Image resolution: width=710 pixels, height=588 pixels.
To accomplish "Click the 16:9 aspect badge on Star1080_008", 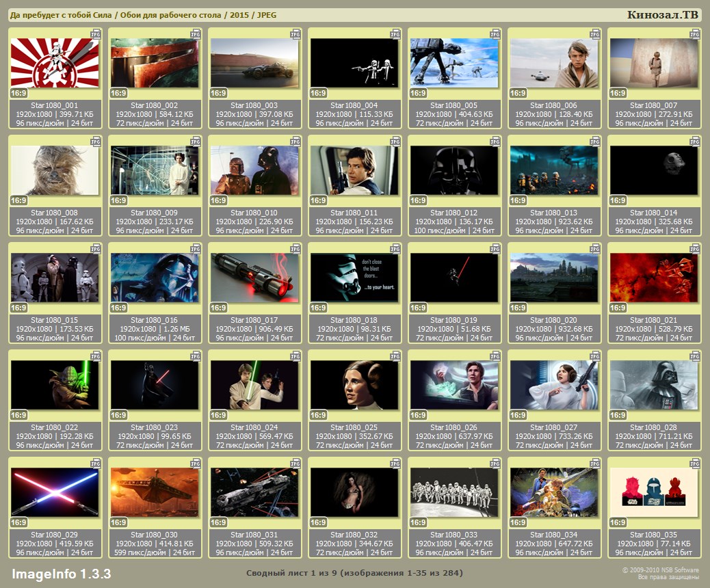I will click(18, 200).
